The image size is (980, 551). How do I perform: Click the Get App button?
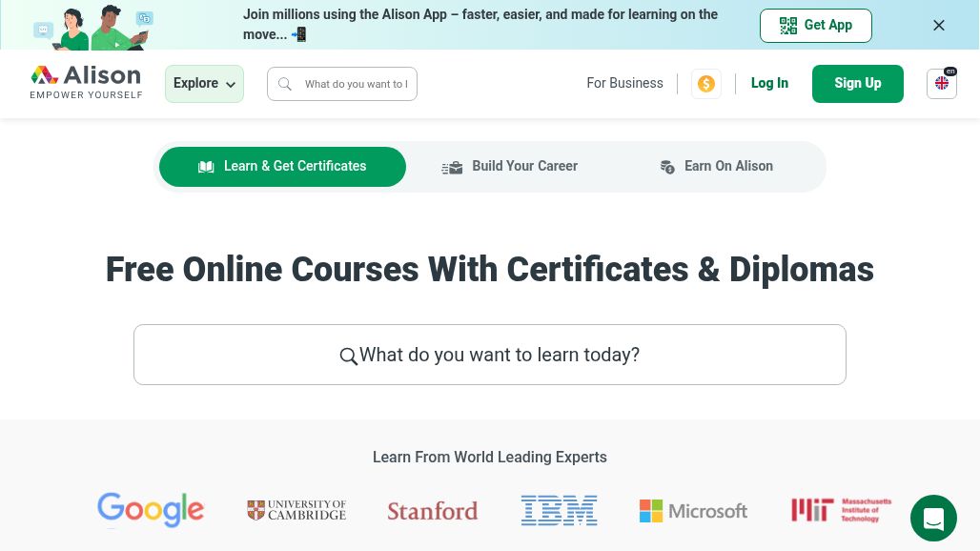pyautogui.click(x=816, y=26)
